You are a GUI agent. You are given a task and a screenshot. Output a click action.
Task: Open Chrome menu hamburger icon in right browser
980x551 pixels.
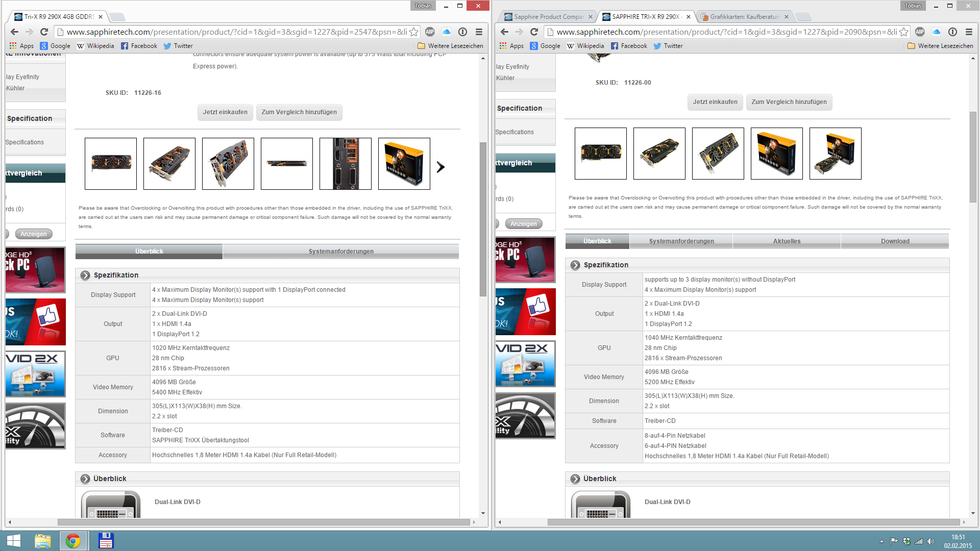(969, 32)
